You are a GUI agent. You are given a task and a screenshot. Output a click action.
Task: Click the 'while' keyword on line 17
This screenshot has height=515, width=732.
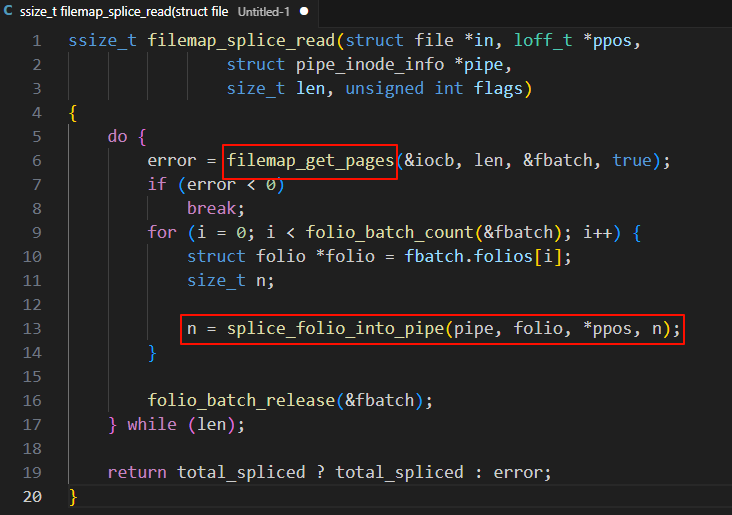pos(152,424)
